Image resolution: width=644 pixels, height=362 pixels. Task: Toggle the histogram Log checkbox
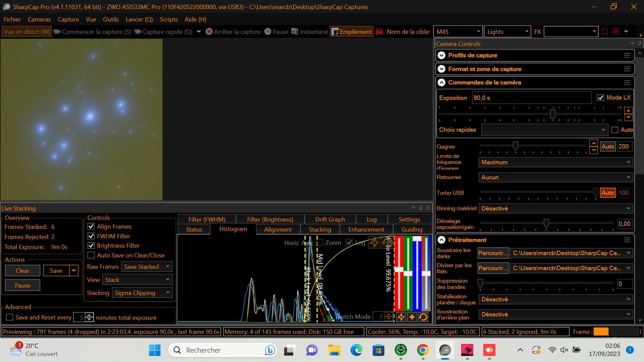[349, 242]
